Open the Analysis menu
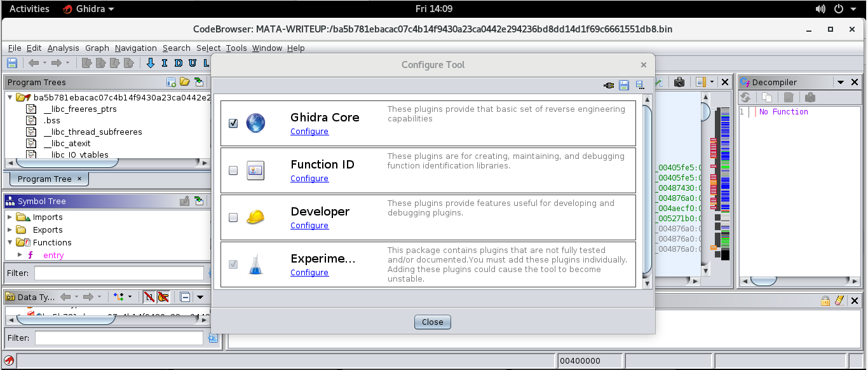The image size is (868, 370). [64, 48]
